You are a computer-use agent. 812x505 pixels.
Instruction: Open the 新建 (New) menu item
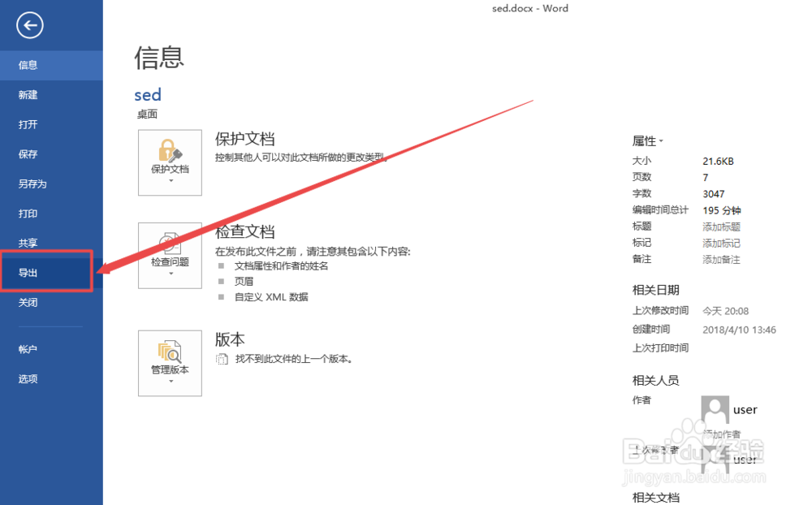click(28, 94)
